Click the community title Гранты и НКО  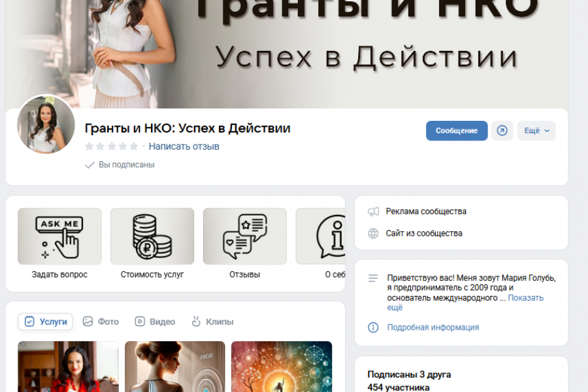tap(188, 128)
